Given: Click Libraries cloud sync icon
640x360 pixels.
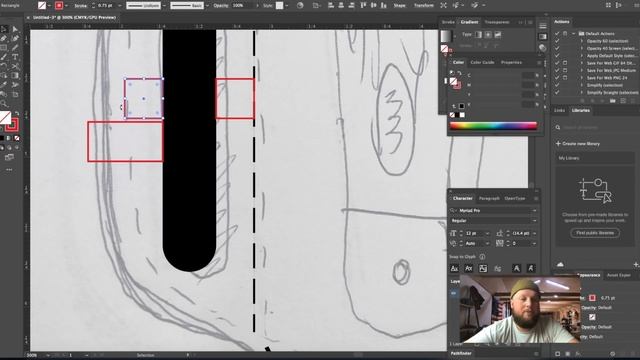Looking at the screenshot, I should coord(560,264).
